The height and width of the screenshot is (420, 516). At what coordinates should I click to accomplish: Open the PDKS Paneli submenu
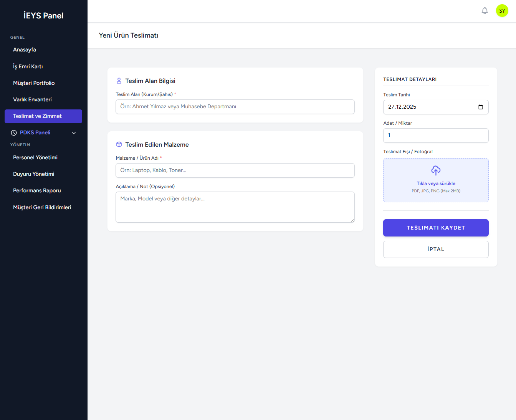point(35,133)
